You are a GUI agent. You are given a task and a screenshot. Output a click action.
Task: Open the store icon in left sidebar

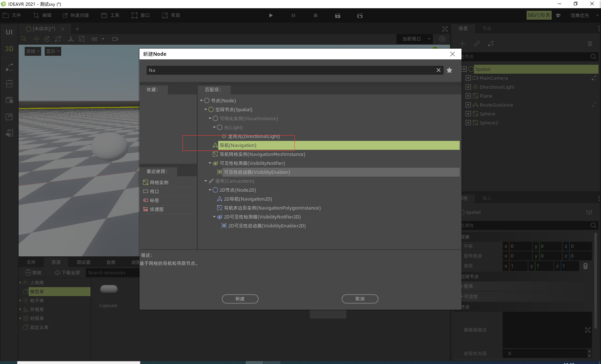coord(9,84)
